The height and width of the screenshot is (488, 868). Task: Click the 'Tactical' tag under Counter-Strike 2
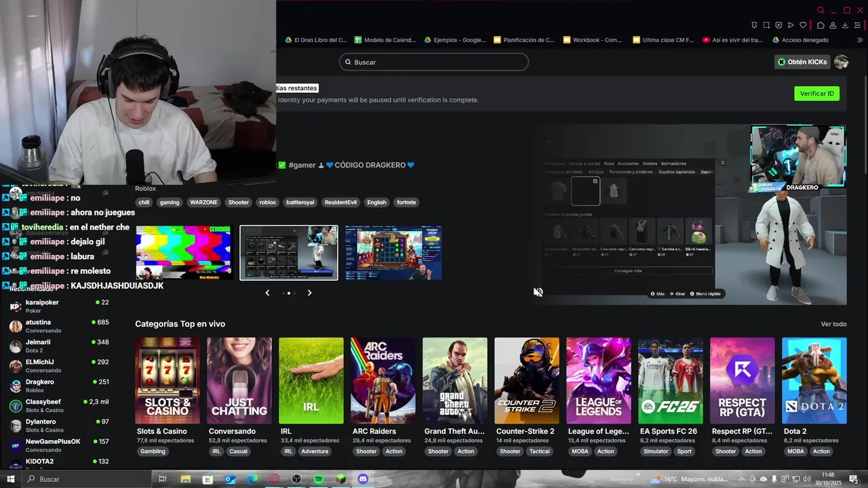pos(540,451)
